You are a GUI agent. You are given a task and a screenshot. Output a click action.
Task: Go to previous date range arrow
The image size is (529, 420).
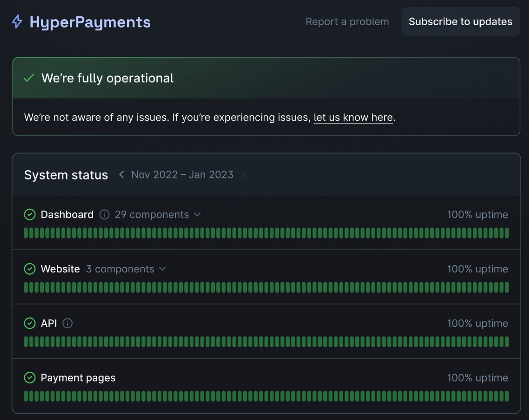tap(121, 175)
